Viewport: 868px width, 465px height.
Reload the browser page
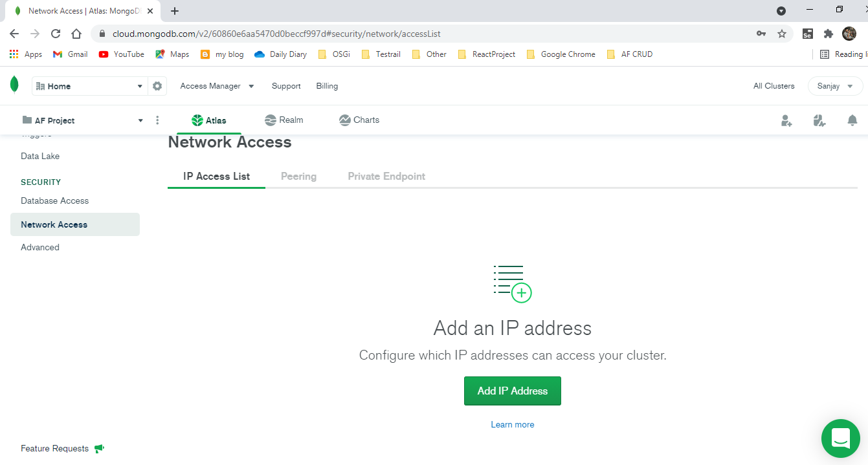point(56,34)
